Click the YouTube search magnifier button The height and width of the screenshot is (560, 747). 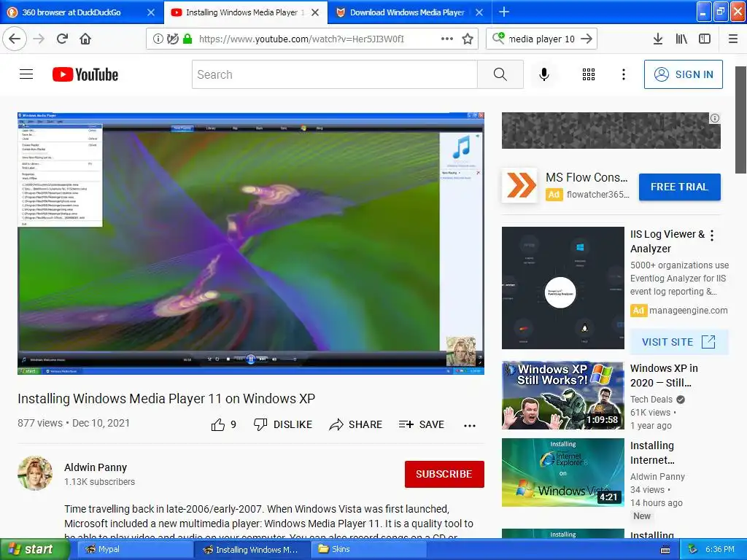click(500, 74)
